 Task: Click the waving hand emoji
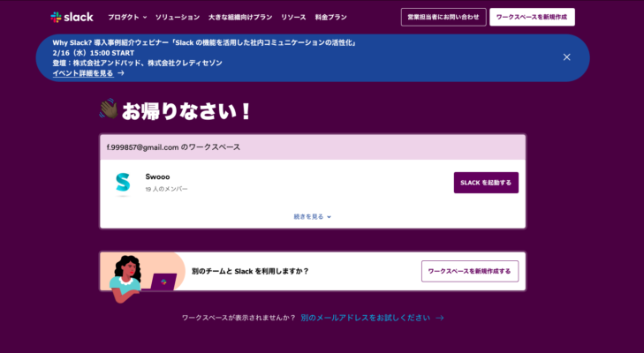click(109, 109)
